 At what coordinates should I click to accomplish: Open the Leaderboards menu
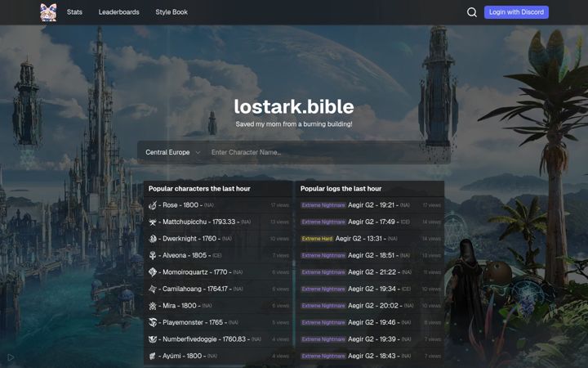tap(119, 12)
